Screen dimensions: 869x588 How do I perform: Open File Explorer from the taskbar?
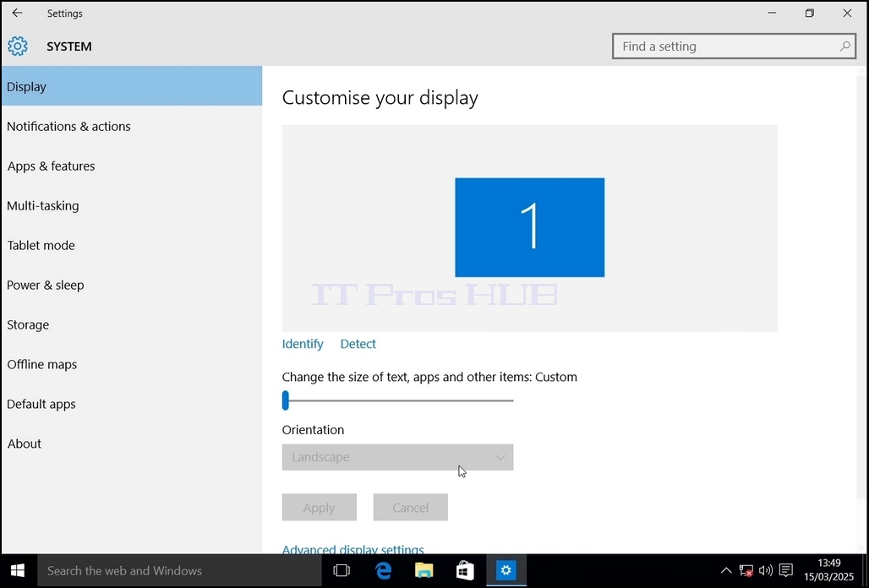[x=424, y=570]
